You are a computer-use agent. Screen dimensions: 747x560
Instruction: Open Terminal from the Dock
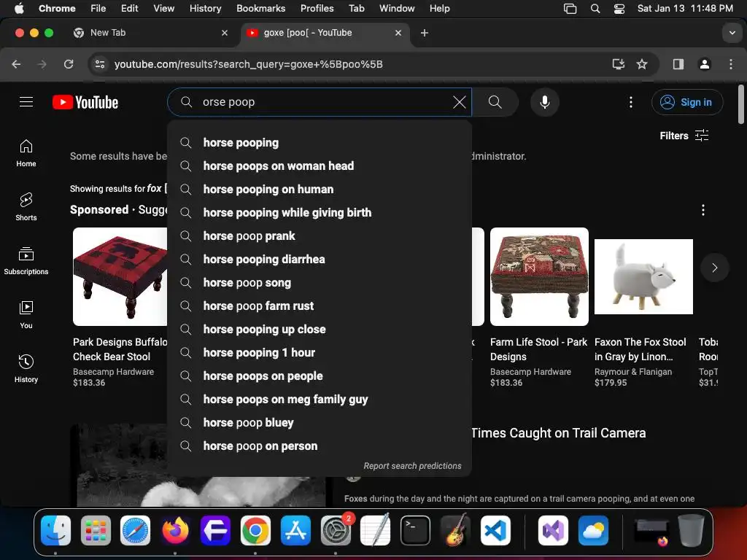pyautogui.click(x=415, y=530)
